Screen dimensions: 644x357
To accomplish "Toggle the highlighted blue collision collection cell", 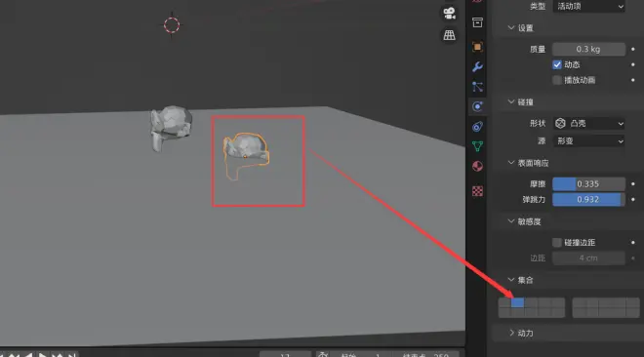I will tap(517, 302).
